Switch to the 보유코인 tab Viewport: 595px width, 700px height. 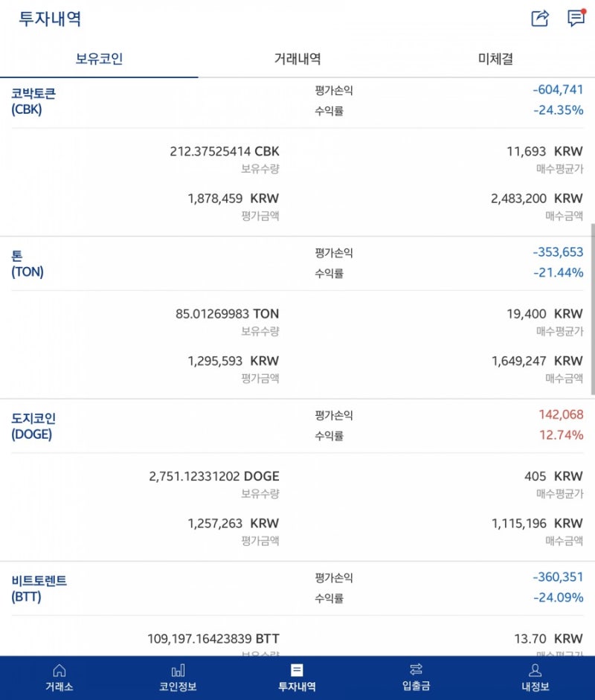coord(99,59)
